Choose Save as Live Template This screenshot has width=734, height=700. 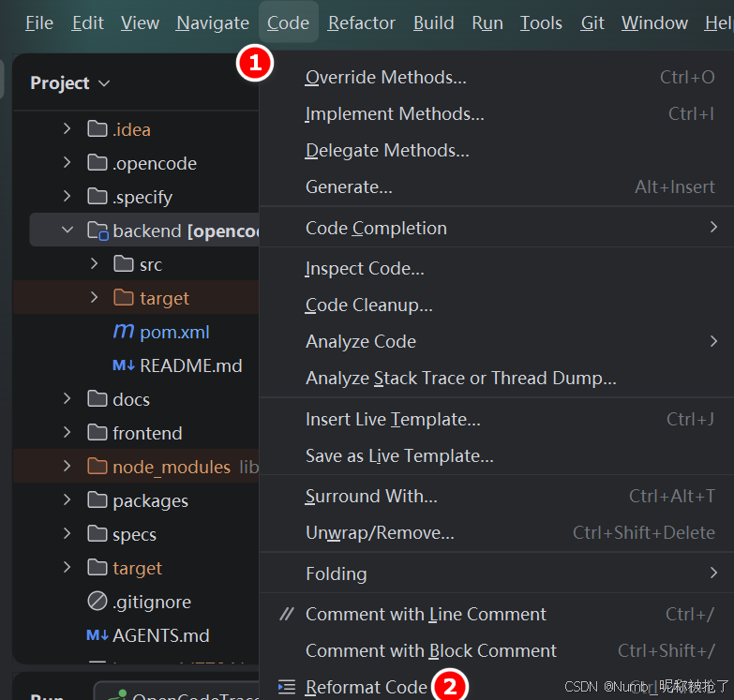click(497, 455)
